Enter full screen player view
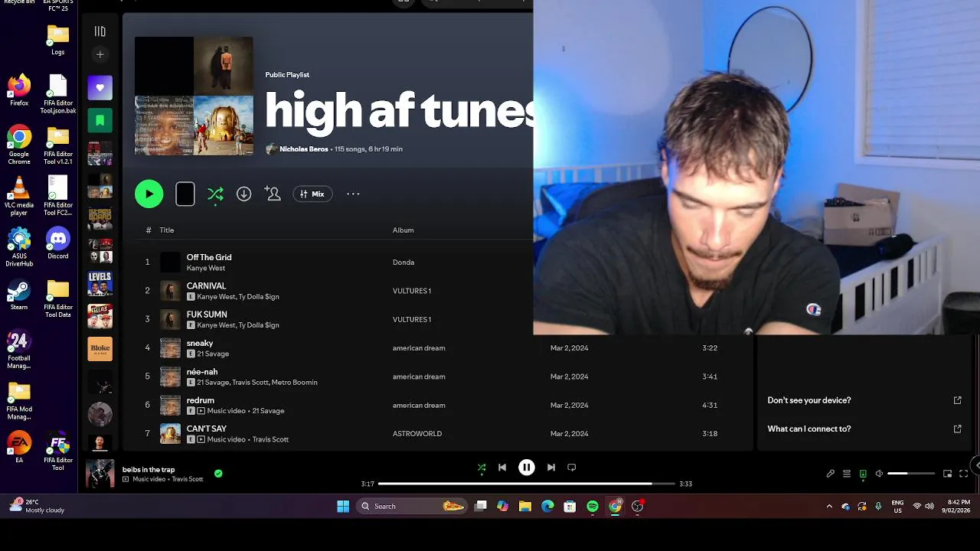Viewport: 980px width, 551px height. pyautogui.click(x=962, y=474)
